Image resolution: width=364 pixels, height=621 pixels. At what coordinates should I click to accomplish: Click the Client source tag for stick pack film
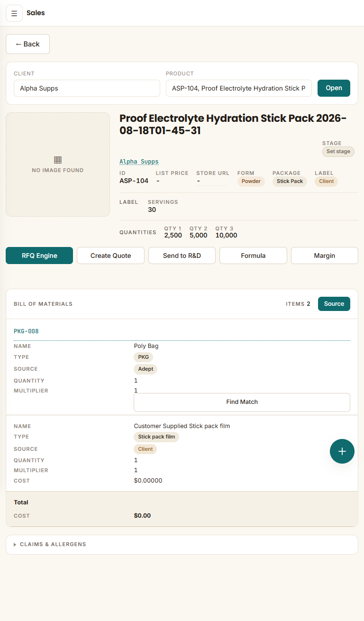(x=146, y=449)
